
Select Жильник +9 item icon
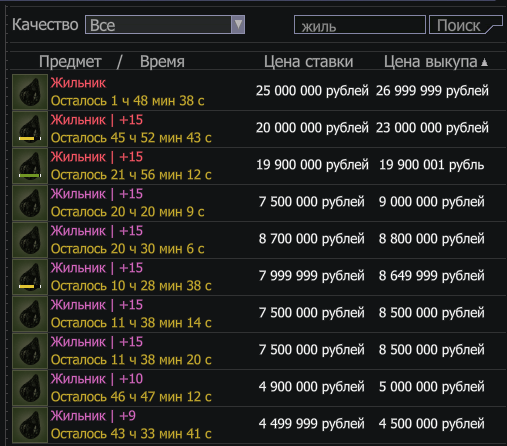(30, 425)
